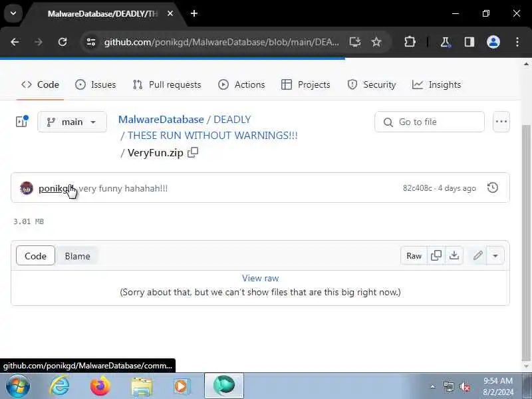Open the Code tab

(40, 84)
